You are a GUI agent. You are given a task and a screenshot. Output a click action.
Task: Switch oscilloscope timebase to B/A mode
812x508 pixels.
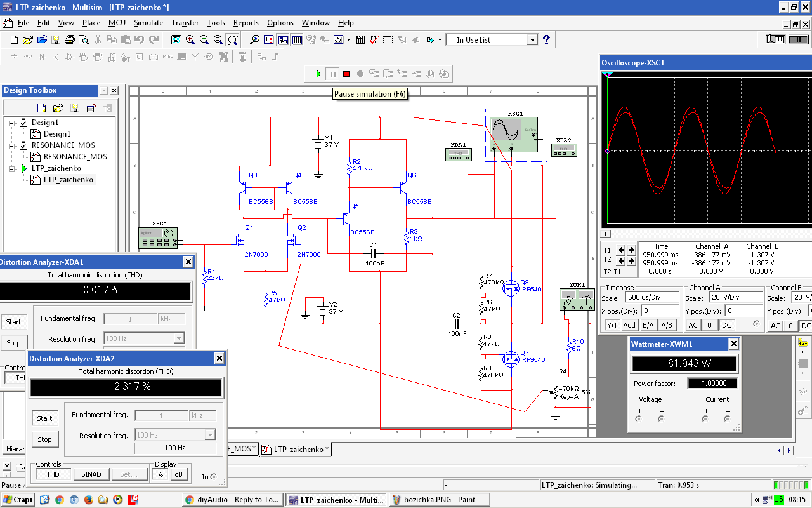(x=648, y=325)
